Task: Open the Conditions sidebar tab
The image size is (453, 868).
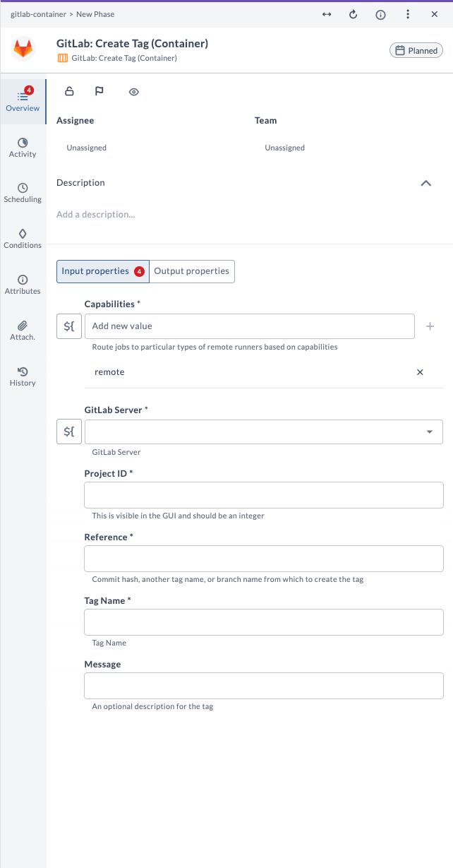Action: click(23, 239)
